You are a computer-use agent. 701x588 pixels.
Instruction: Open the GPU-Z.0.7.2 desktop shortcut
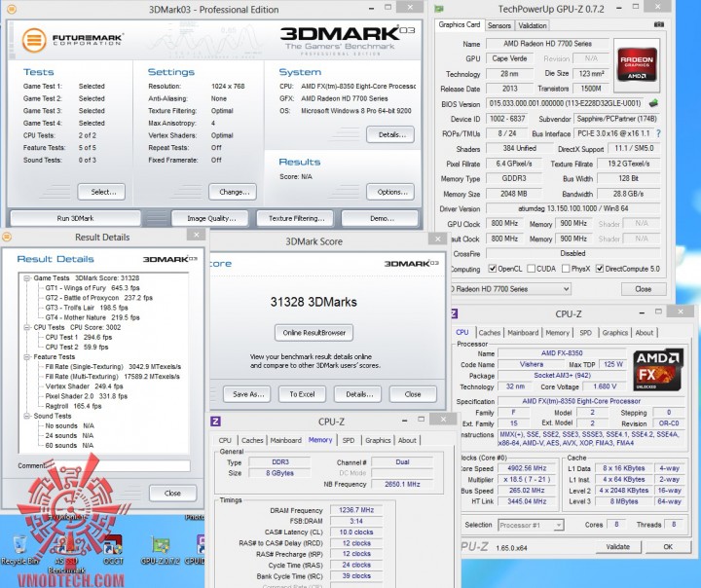click(161, 551)
